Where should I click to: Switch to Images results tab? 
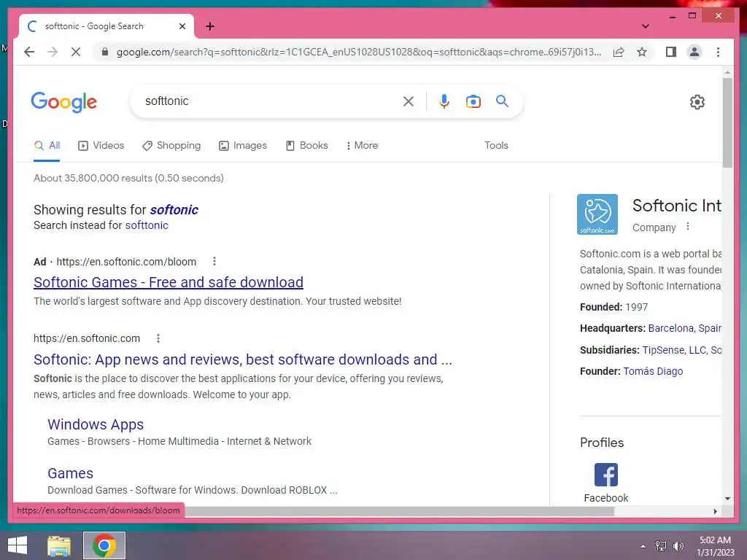click(x=242, y=146)
